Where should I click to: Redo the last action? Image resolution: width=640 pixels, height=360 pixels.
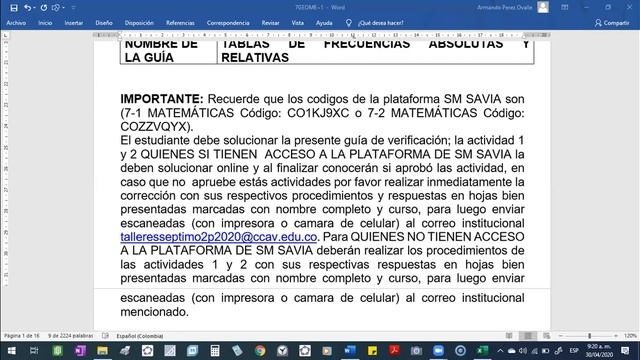tap(44, 8)
